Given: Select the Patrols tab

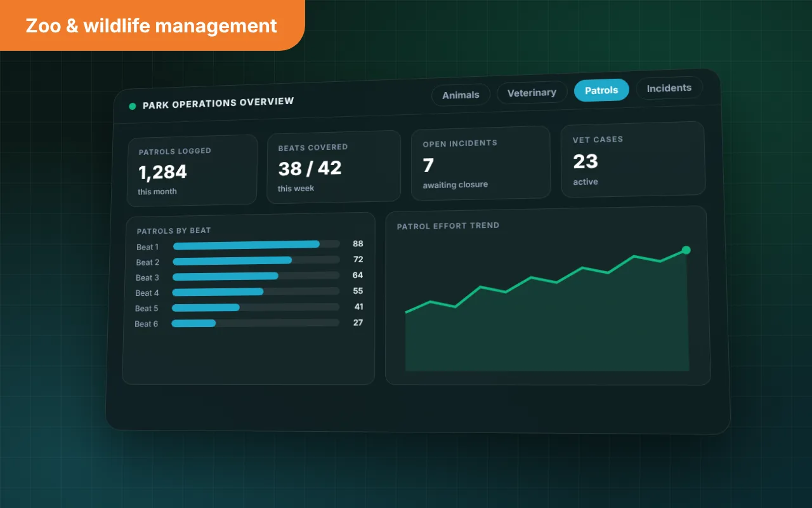Looking at the screenshot, I should click(601, 90).
